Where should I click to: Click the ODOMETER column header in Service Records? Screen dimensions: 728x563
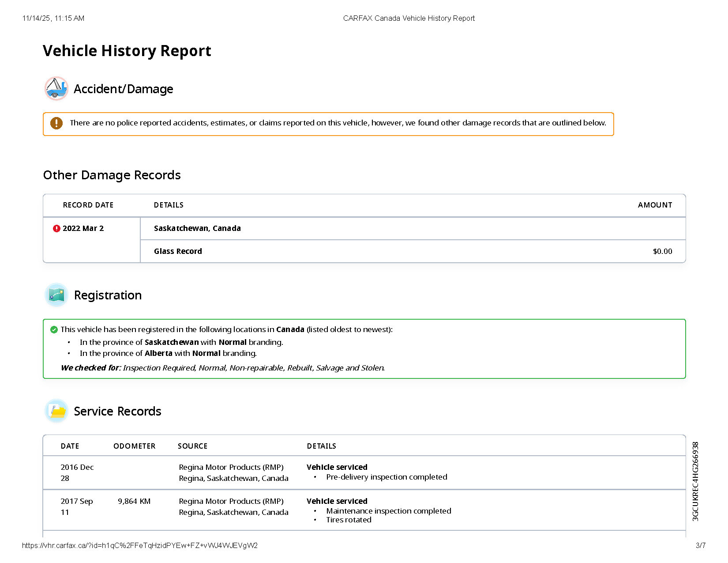coord(134,446)
